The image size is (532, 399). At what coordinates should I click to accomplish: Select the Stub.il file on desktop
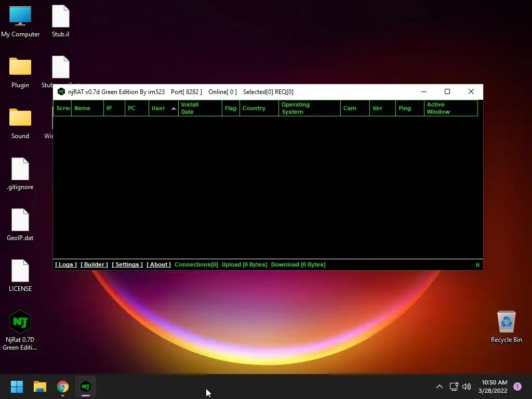[x=60, y=21]
